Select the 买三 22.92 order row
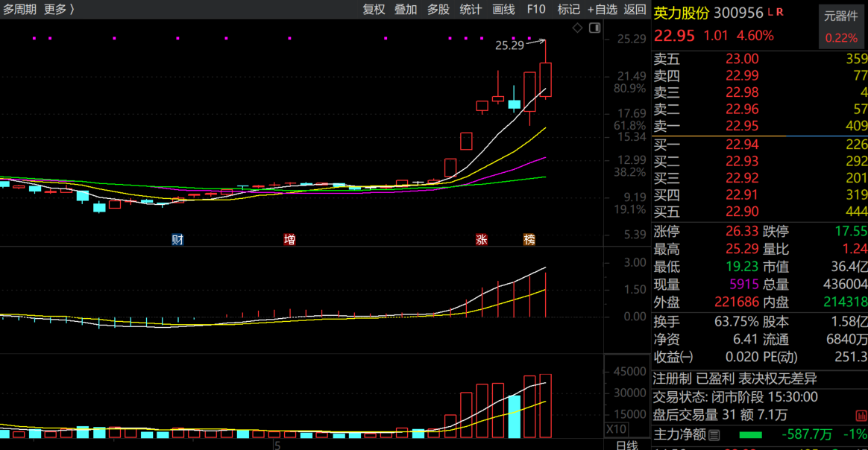The image size is (868, 450). coord(760,178)
